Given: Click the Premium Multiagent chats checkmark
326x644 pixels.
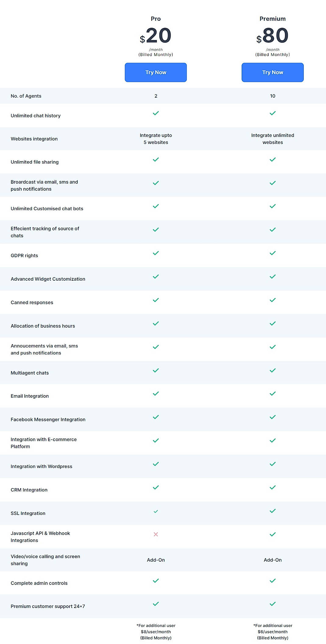Looking at the screenshot, I should tap(272, 370).
